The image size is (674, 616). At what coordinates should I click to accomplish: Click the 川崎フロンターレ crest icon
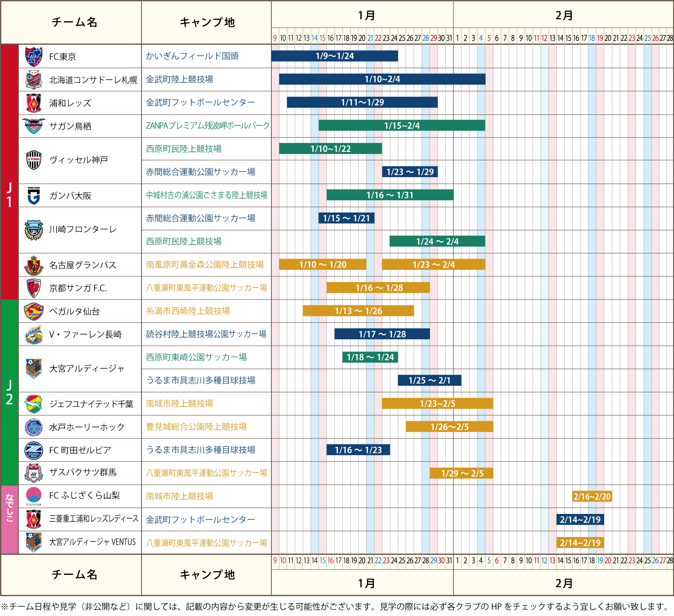34,230
